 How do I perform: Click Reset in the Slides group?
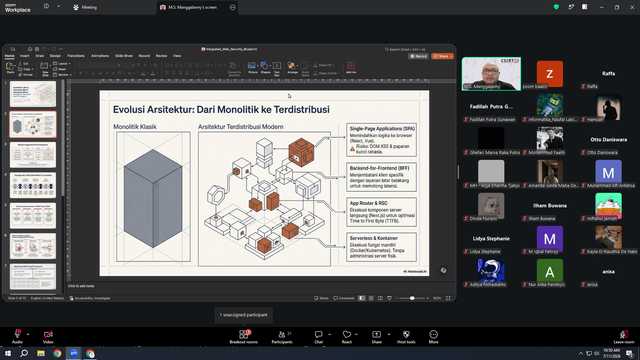(60, 69)
